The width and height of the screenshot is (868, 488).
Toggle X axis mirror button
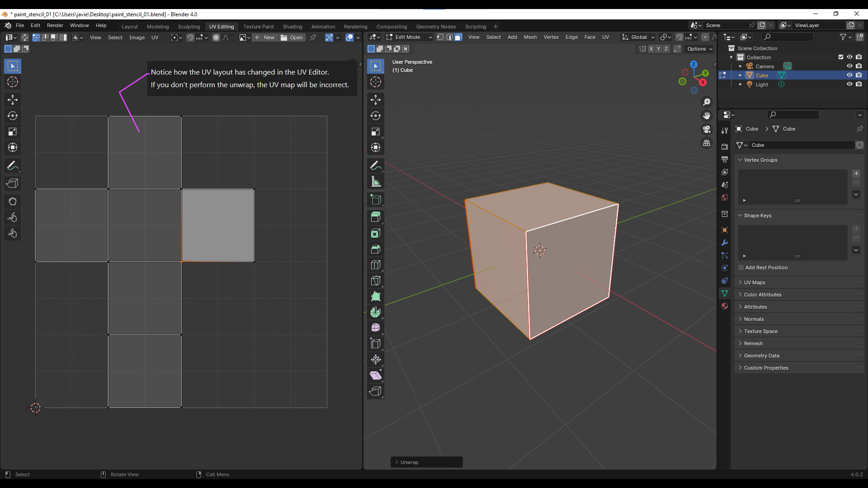click(651, 49)
